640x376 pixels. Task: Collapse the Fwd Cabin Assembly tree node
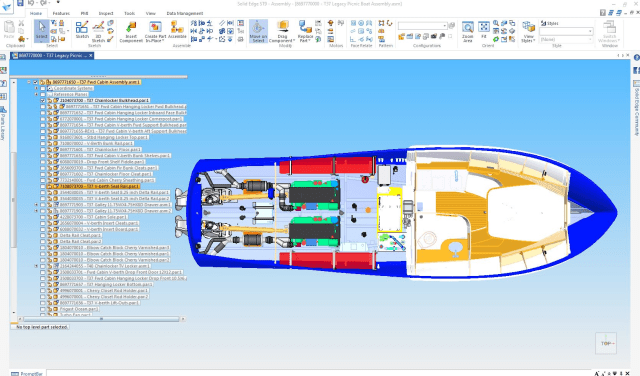(29, 82)
